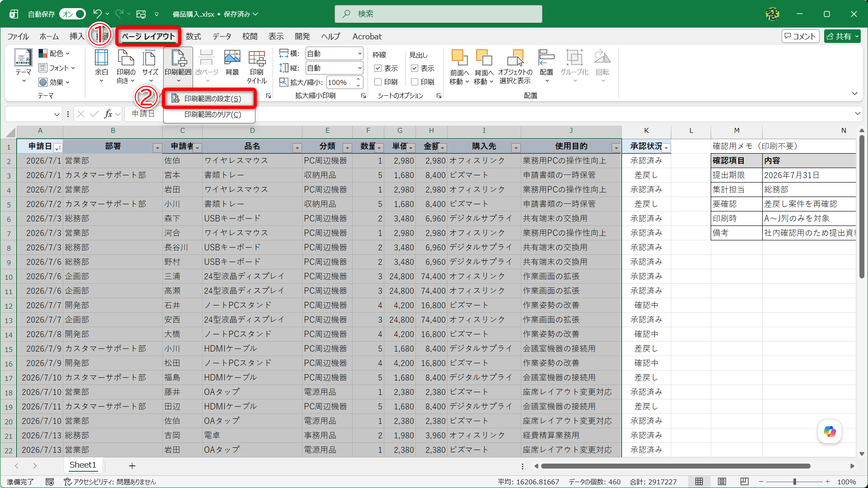868x488 pixels.
Task: Click the 拡大/縮小 100% scale field
Action: click(x=341, y=82)
